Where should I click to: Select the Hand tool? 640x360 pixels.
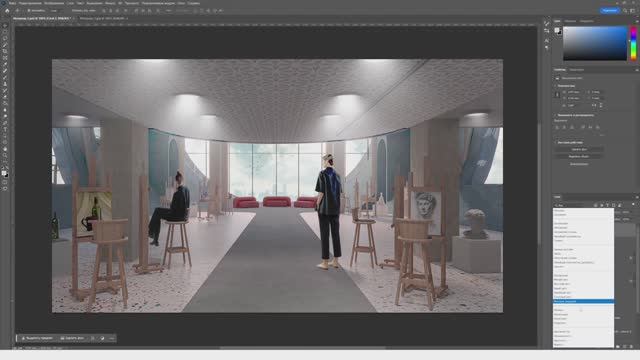5,149
